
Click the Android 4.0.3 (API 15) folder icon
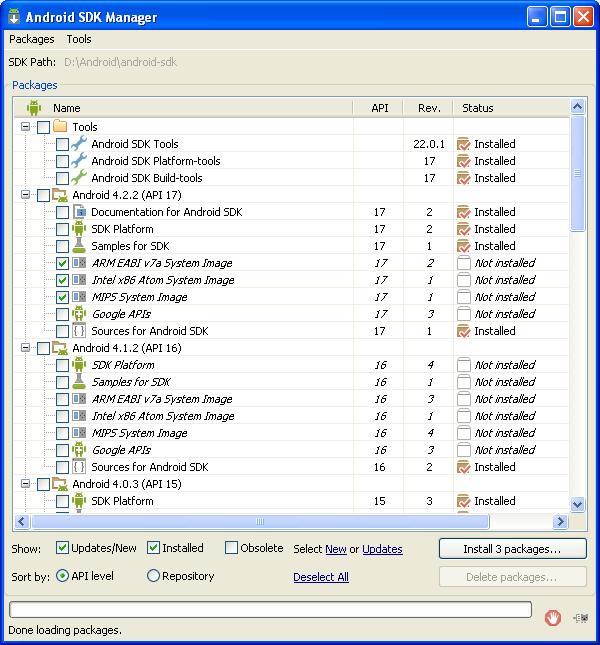[x=60, y=484]
